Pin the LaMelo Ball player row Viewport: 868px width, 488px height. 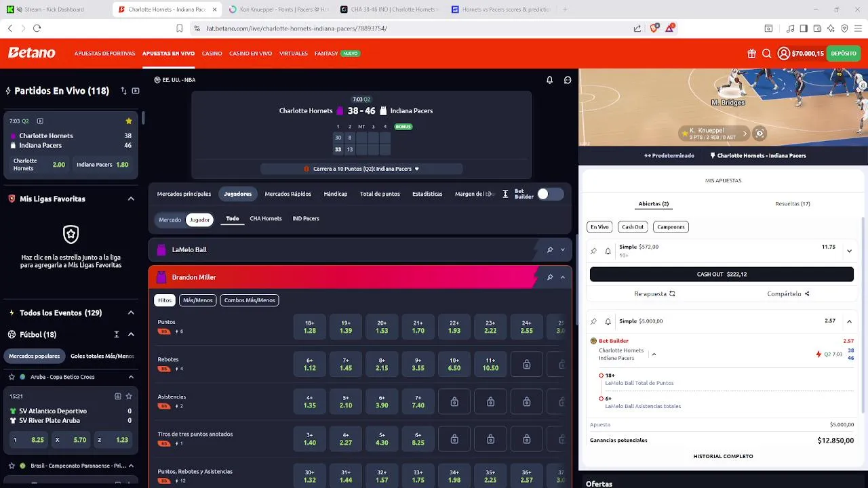[550, 249]
